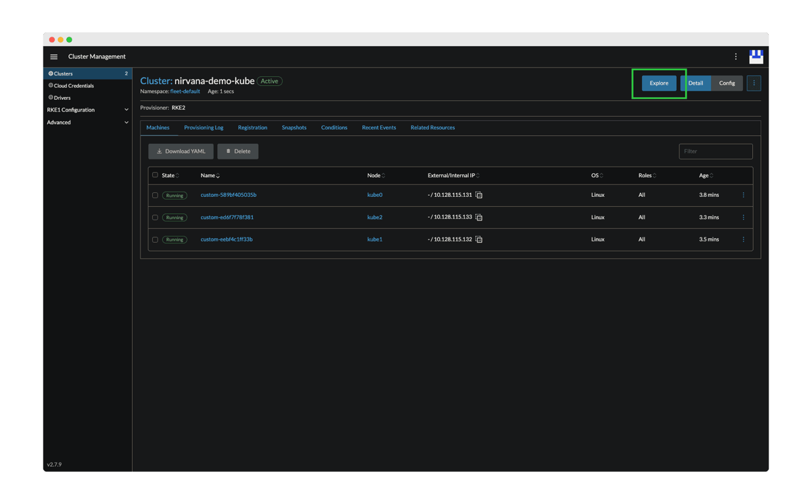Click the Explore button

pos(658,83)
